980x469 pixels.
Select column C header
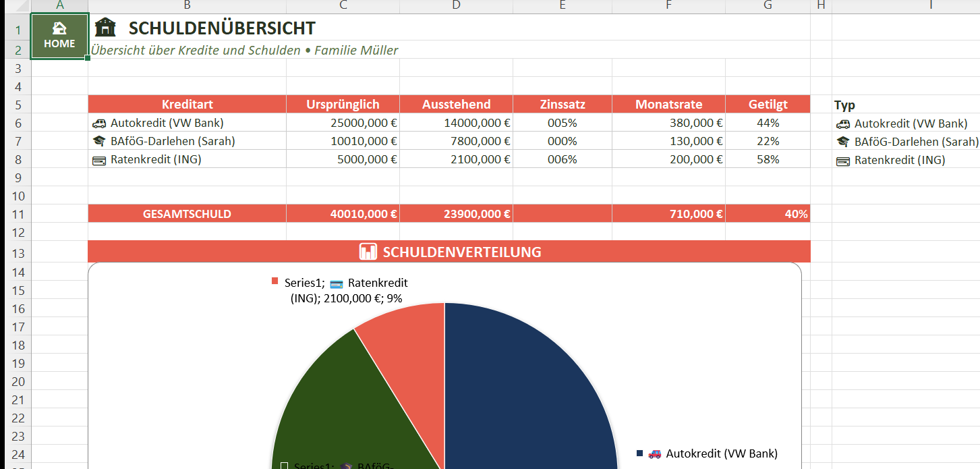(x=343, y=6)
